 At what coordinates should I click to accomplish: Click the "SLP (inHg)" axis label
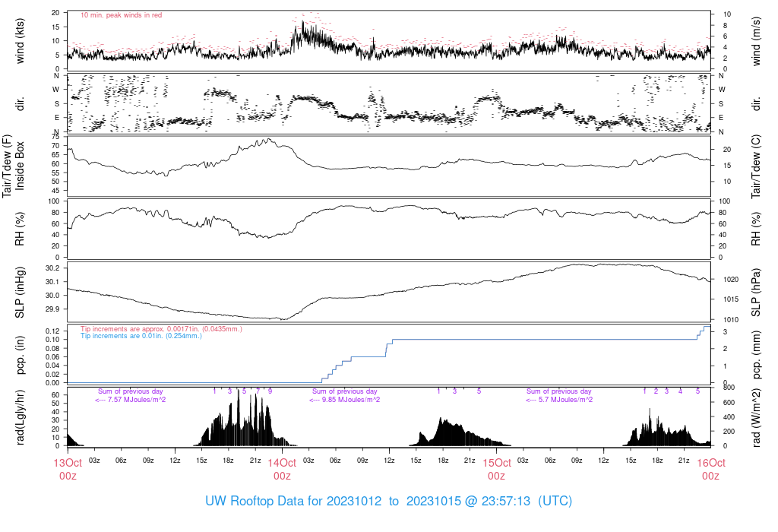pos(20,292)
